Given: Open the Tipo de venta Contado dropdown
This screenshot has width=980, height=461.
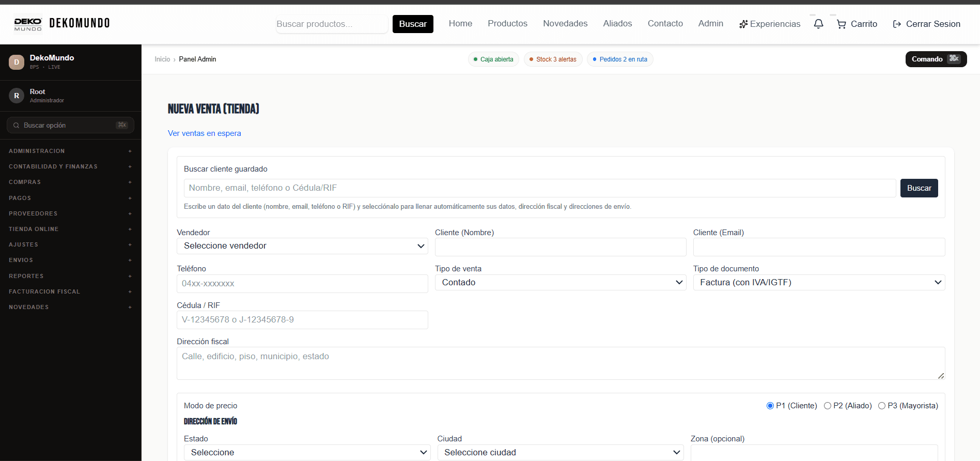Looking at the screenshot, I should click(x=561, y=282).
